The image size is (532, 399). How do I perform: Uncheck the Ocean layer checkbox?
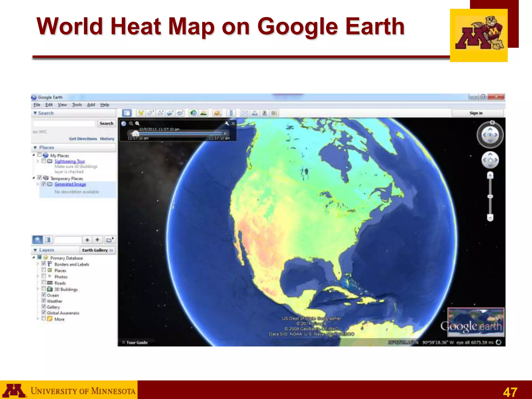44,295
